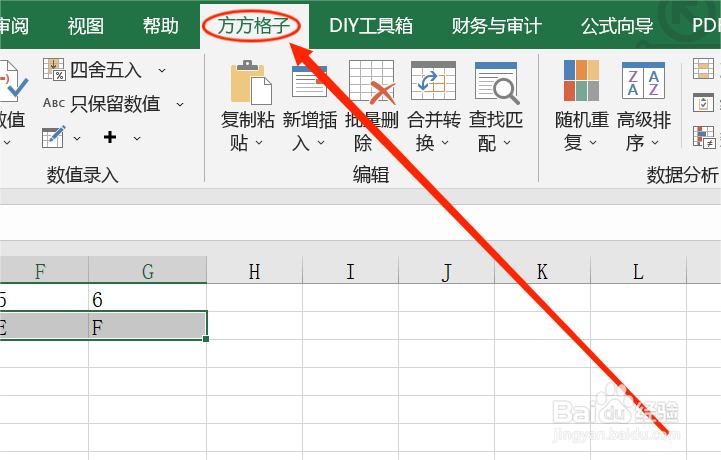Click the 复制粘贴 clipboard icon
The image size is (721, 460).
coord(251,82)
